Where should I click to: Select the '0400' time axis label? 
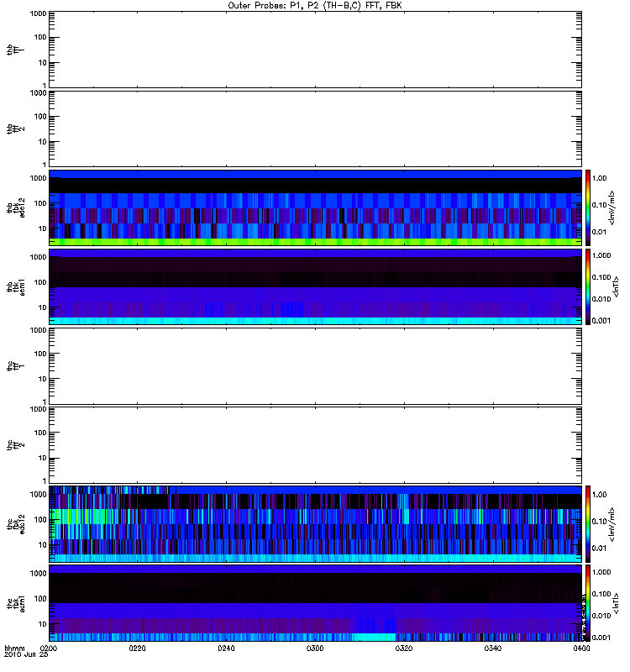pos(581,648)
